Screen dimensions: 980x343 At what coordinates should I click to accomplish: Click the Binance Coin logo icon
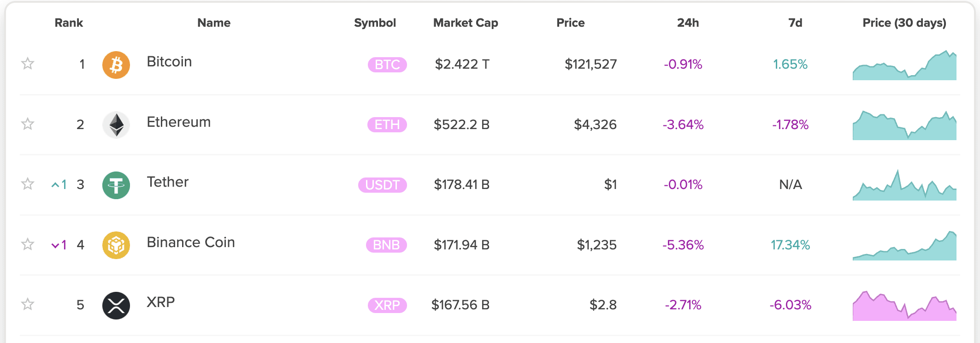point(116,245)
